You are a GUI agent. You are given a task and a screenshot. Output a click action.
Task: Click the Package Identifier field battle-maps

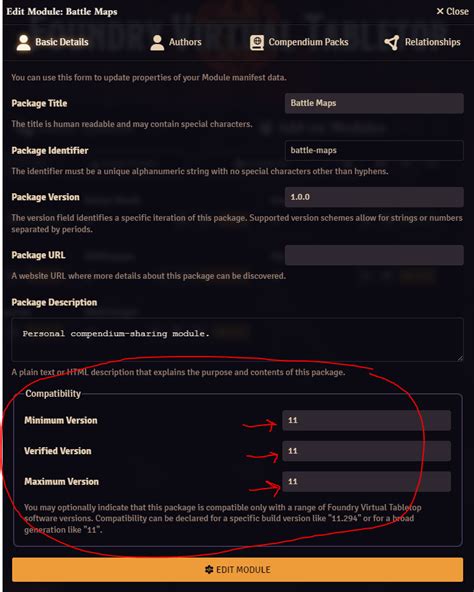(x=374, y=150)
